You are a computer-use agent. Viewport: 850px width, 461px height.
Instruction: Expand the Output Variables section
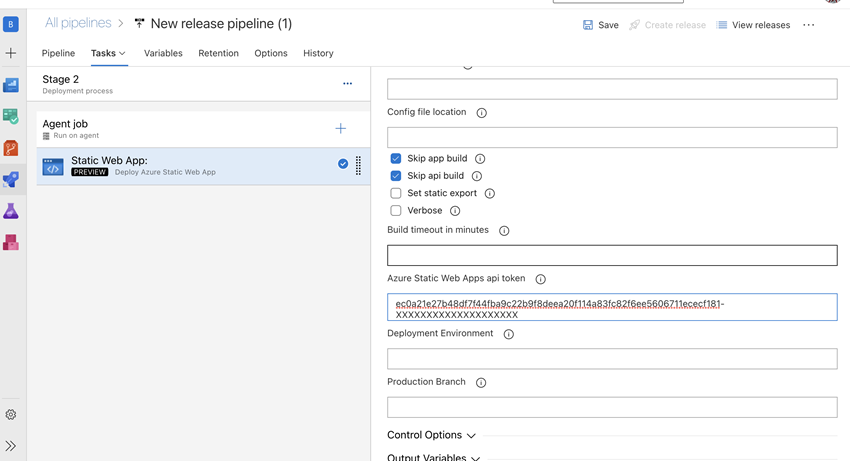[x=434, y=457]
